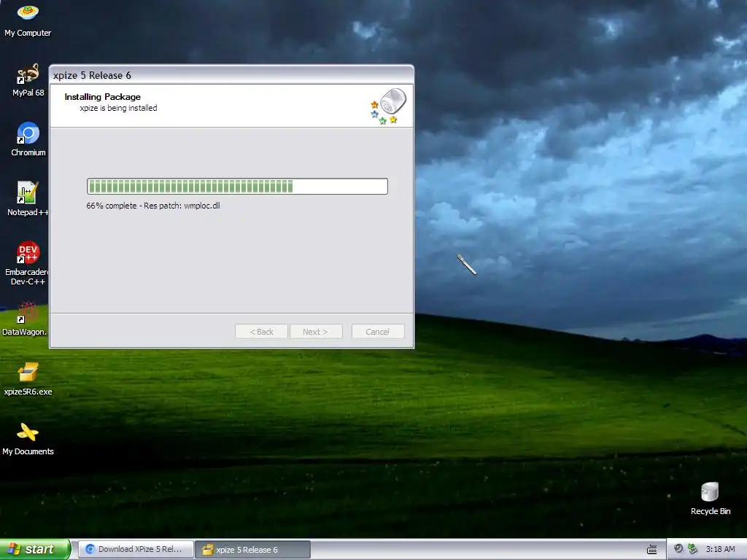Click the xpize logo in installer header
The image size is (747, 560).
click(389, 106)
